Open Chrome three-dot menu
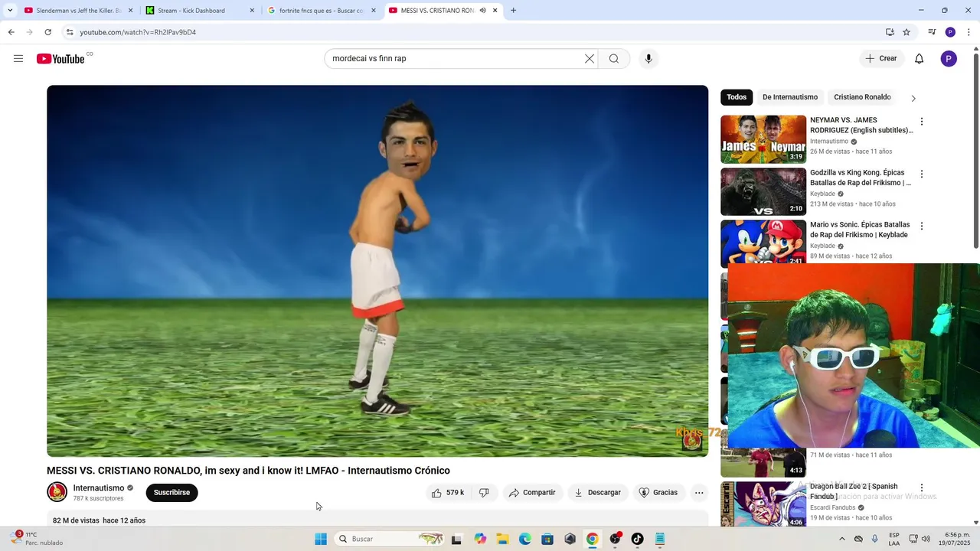 pyautogui.click(x=969, y=32)
